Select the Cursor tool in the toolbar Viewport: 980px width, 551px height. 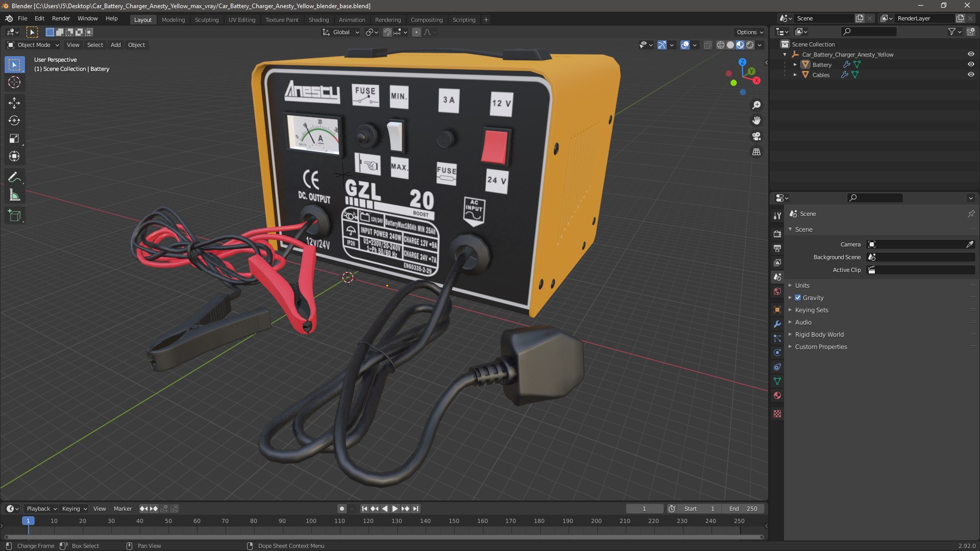tap(14, 82)
